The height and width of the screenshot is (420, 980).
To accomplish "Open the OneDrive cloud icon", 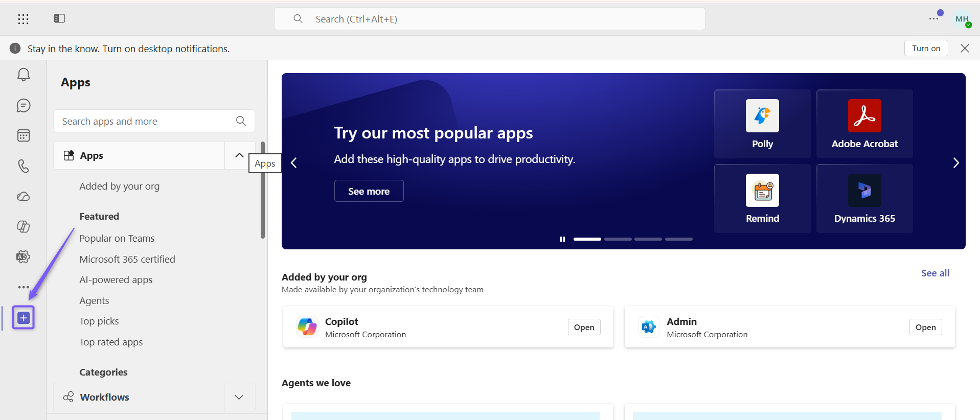I will point(24,196).
